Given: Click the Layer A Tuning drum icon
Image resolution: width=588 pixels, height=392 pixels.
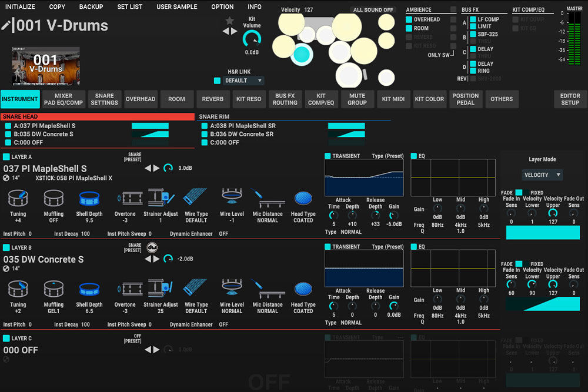Looking at the screenshot, I should 18,198.
